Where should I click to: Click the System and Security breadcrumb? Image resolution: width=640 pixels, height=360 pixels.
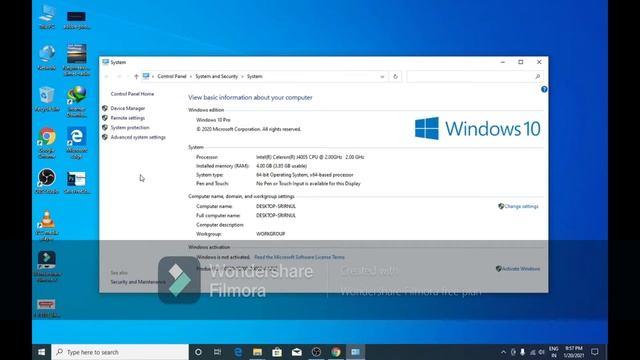click(216, 76)
